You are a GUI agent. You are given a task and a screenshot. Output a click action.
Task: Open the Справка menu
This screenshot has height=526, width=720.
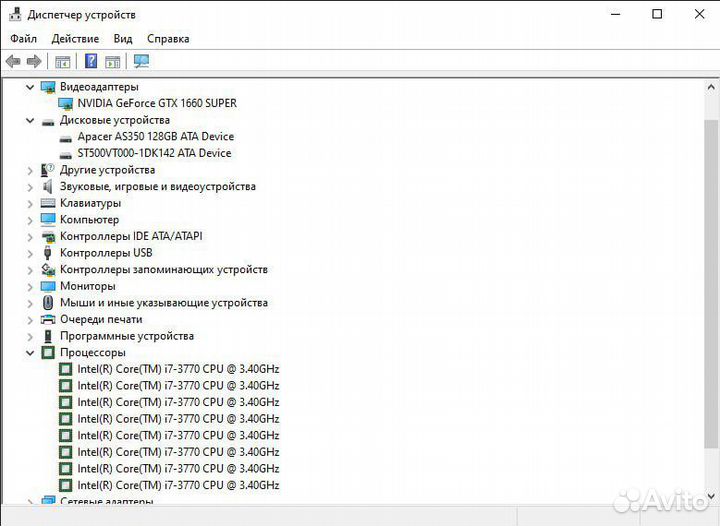tap(168, 39)
